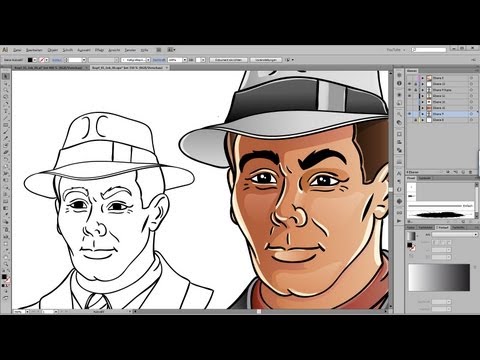Click the black-to-white gradient bar
Screen dimensions: 480x360
coord(439,278)
